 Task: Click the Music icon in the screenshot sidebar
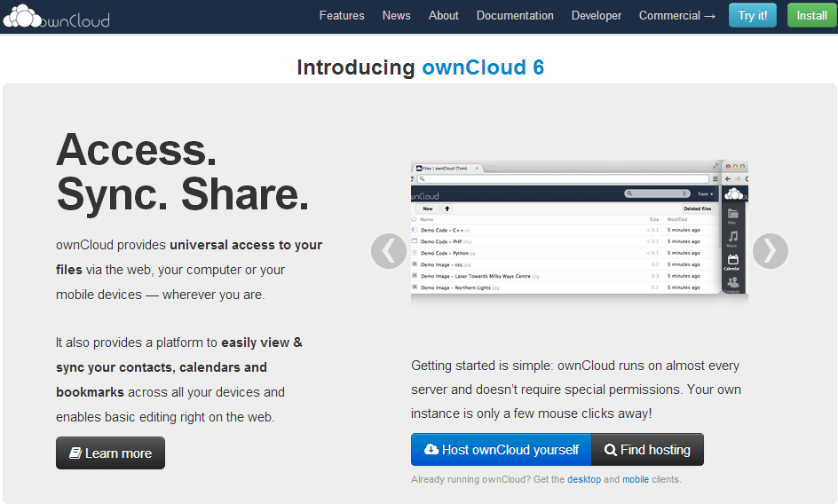[732, 239]
